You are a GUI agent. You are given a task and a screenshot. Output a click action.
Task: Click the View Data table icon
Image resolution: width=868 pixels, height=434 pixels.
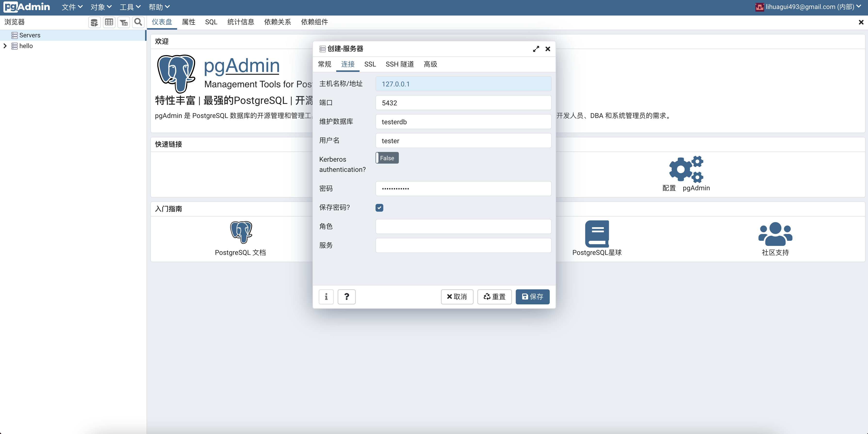click(x=109, y=22)
